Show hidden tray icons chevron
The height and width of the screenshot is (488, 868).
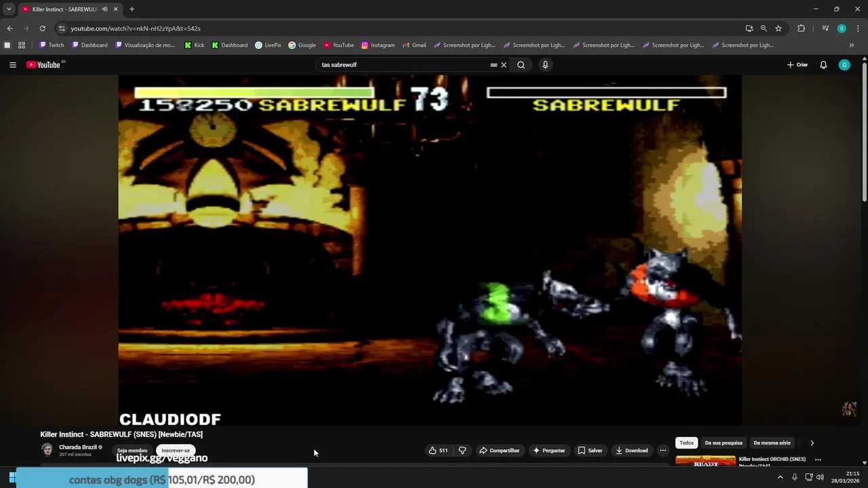click(780, 477)
